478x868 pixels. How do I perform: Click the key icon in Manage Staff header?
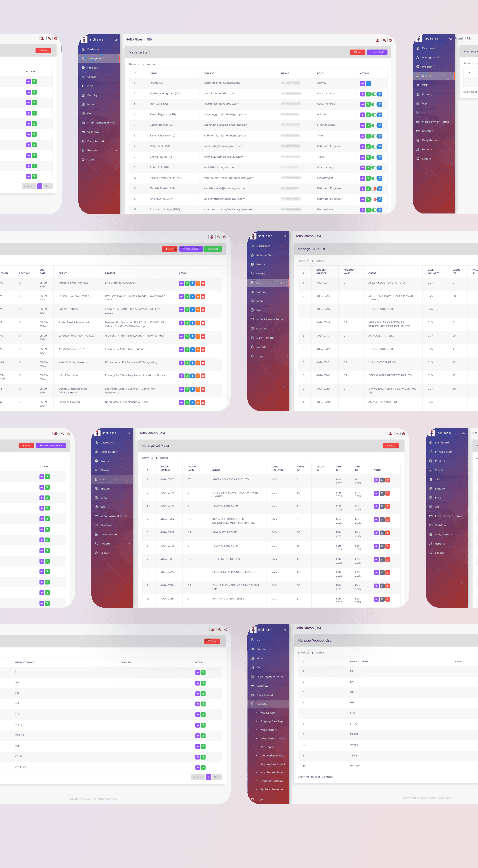[384, 40]
